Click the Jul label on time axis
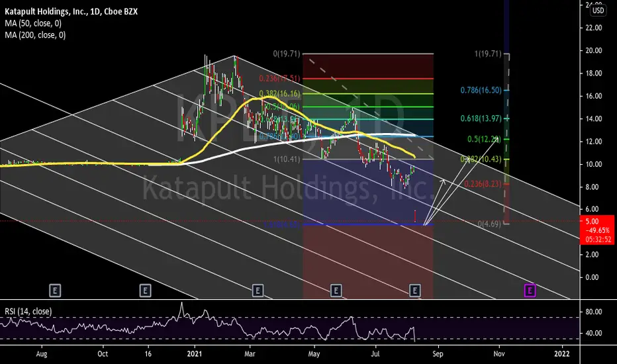The width and height of the screenshot is (617, 364). (x=375, y=354)
